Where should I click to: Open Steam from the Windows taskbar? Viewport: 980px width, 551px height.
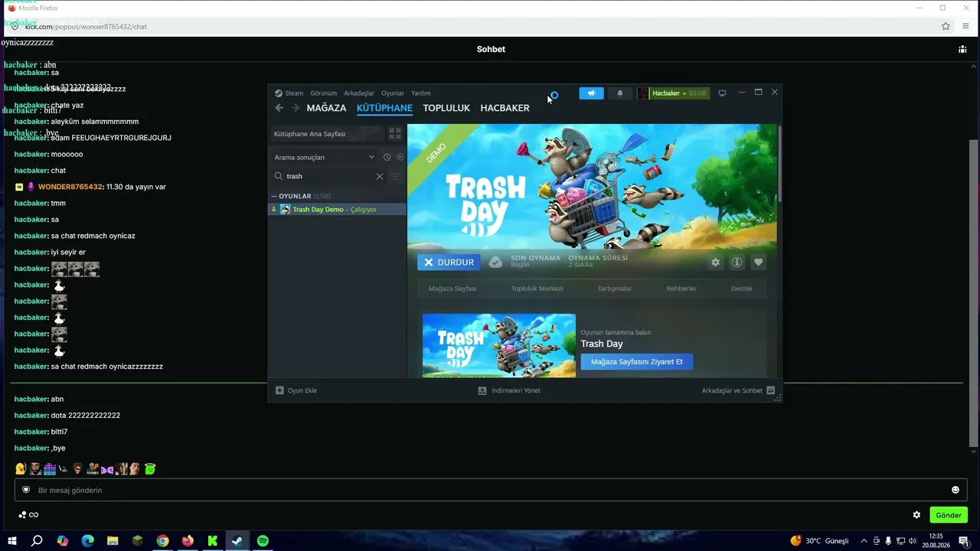237,541
